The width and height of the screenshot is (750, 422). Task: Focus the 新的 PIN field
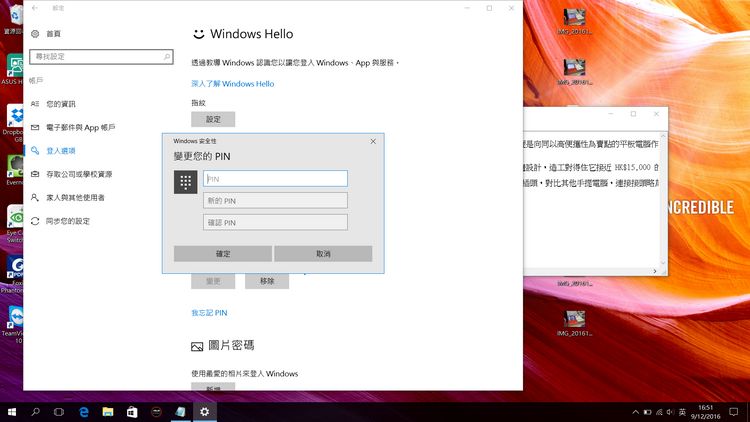276,200
